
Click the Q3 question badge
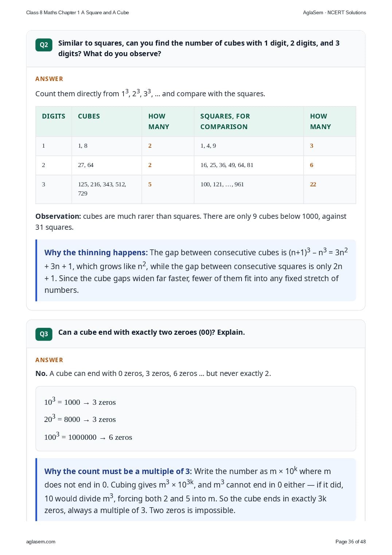[44, 334]
